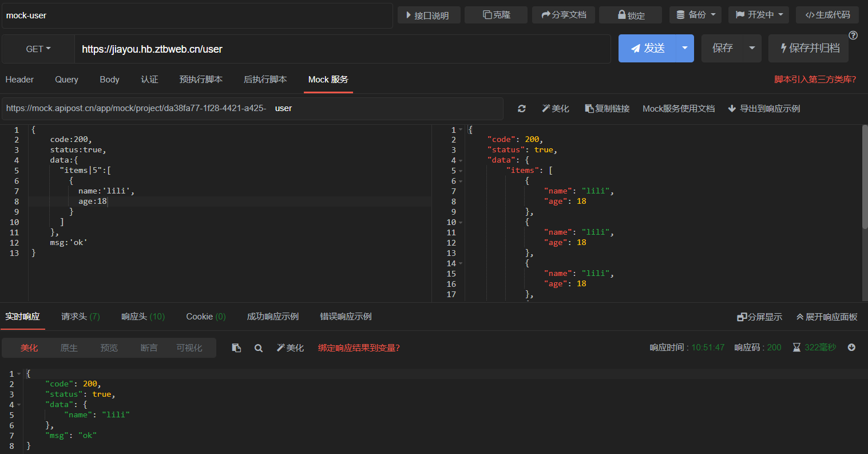Lock the interface with 锁定

[631, 15]
